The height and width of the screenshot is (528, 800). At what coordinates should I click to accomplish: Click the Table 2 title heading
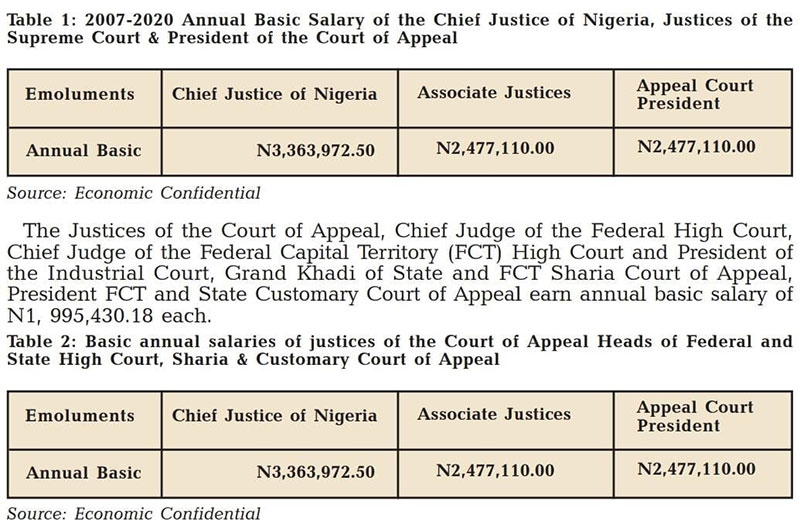click(x=399, y=350)
